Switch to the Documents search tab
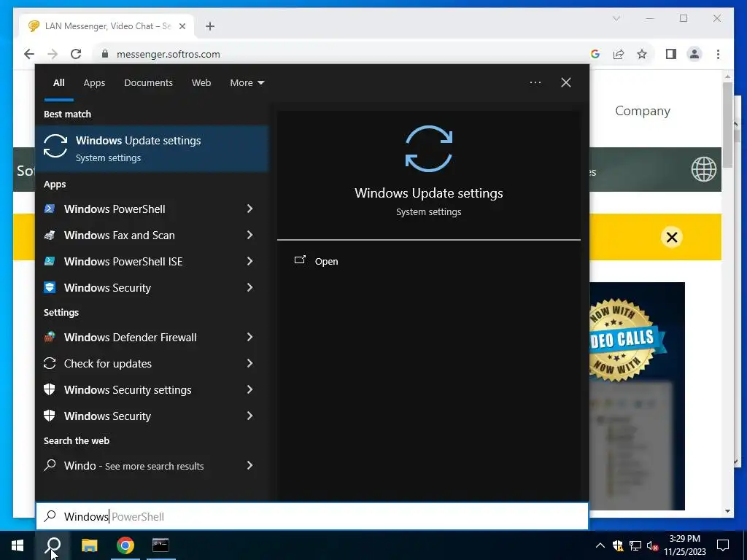The image size is (747, 560). point(148,83)
